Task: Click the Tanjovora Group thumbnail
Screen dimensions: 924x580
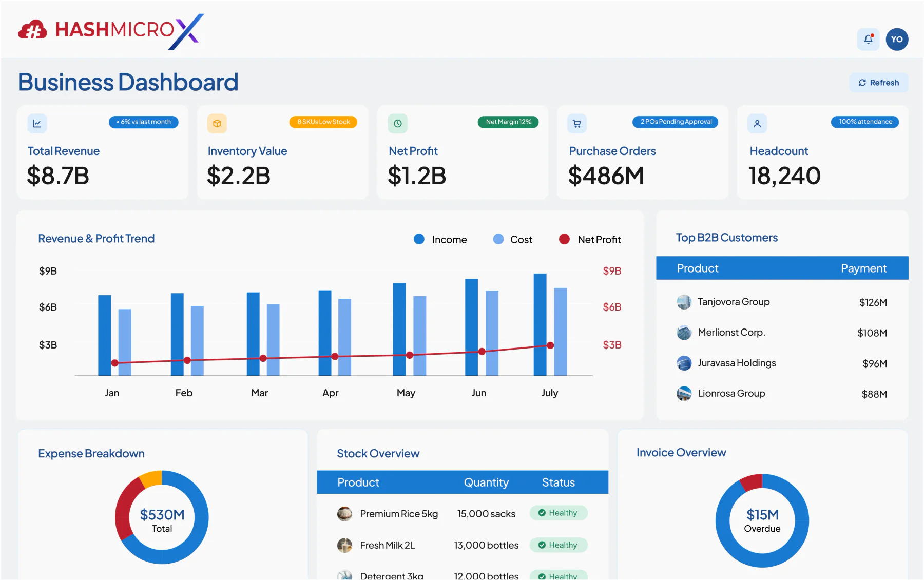Action: [x=684, y=302]
